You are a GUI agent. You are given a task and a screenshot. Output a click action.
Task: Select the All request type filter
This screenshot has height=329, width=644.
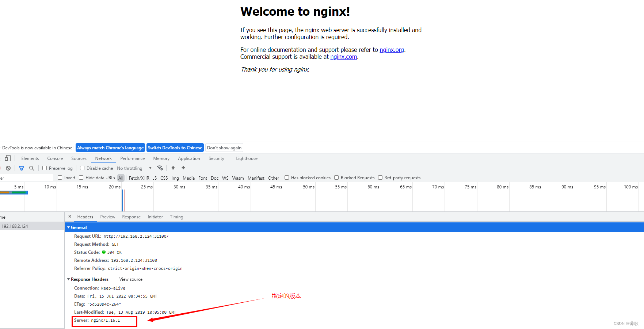pyautogui.click(x=121, y=178)
